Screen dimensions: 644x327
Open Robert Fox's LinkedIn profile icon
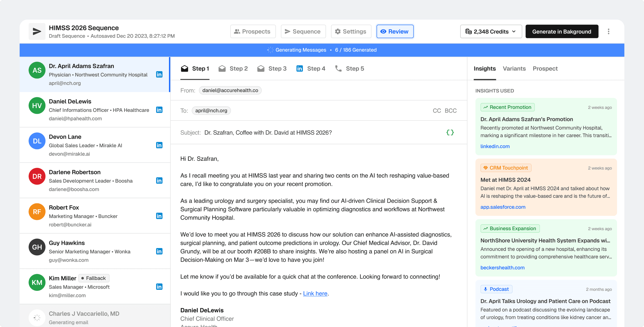(159, 216)
